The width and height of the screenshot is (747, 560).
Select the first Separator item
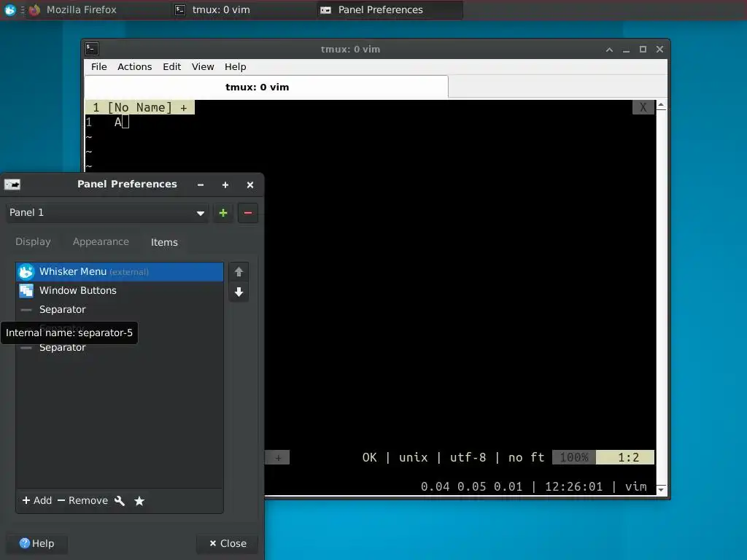coord(120,309)
